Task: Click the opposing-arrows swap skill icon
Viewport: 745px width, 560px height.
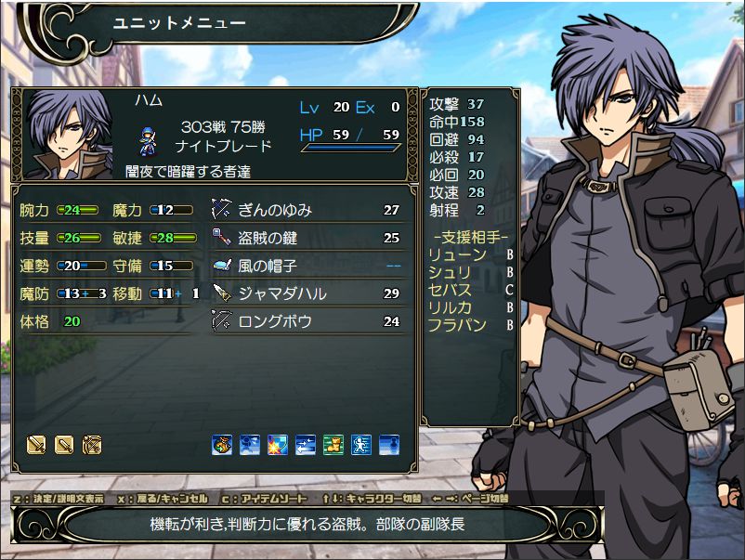Action: click(x=306, y=445)
